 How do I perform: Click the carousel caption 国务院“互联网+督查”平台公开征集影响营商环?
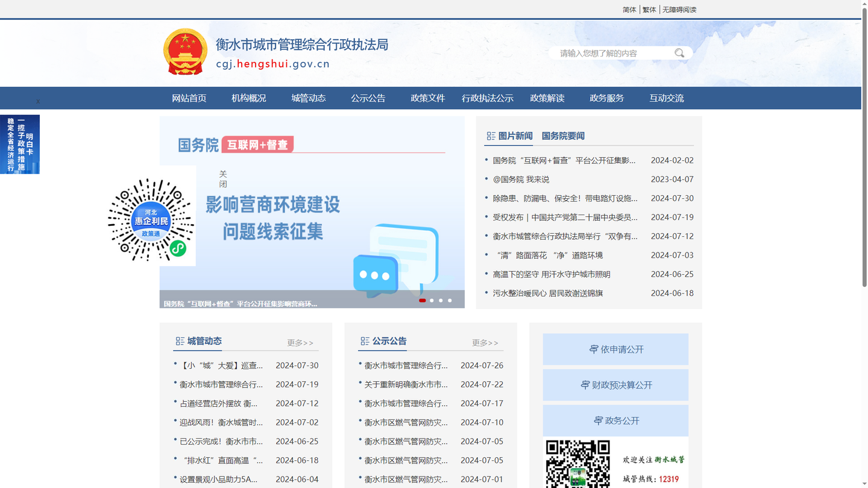pyautogui.click(x=241, y=304)
